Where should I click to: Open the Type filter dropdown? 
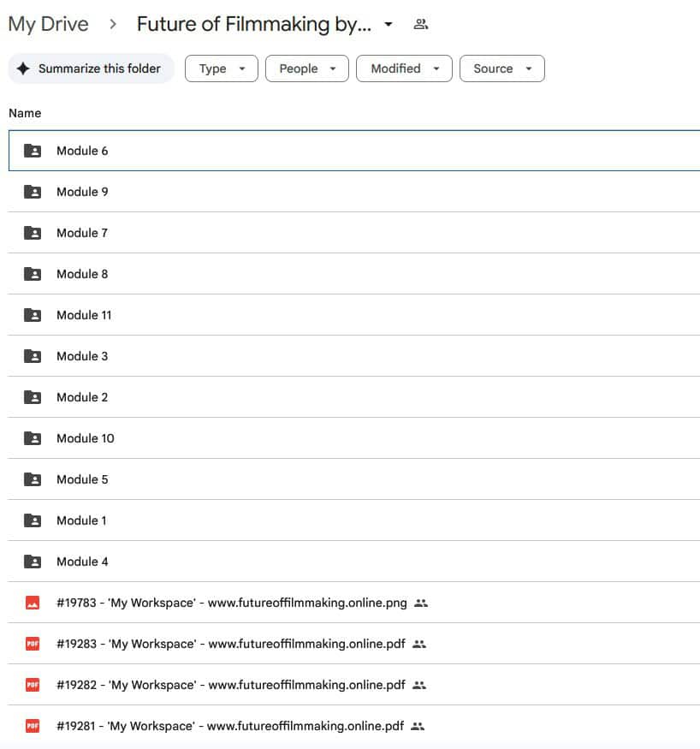[221, 68]
